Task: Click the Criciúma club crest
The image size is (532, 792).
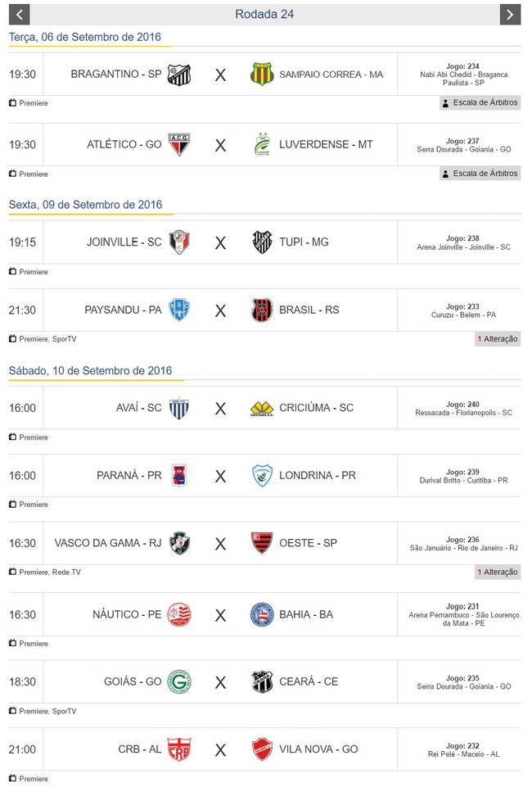Action: click(x=261, y=408)
